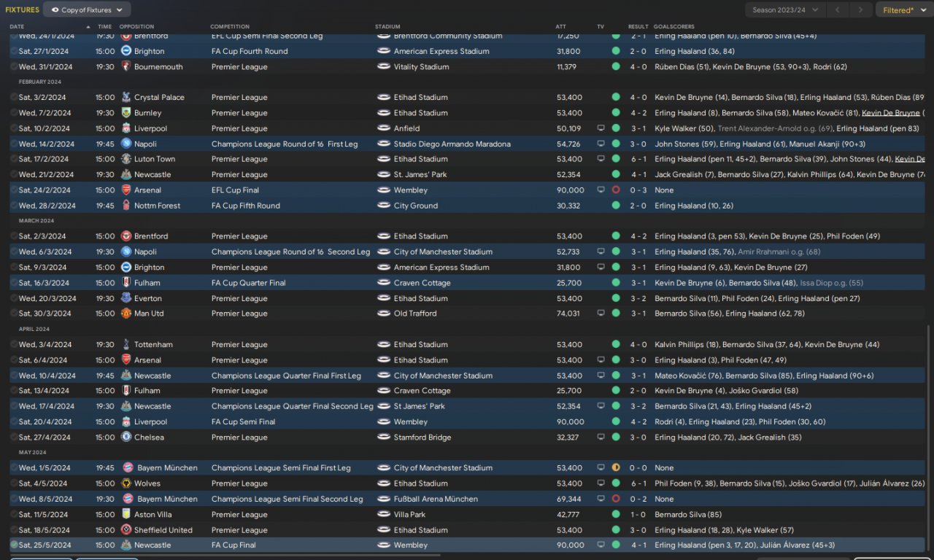The height and width of the screenshot is (560, 934).
Task: Click the Bournemouth club badge
Action: point(126,66)
